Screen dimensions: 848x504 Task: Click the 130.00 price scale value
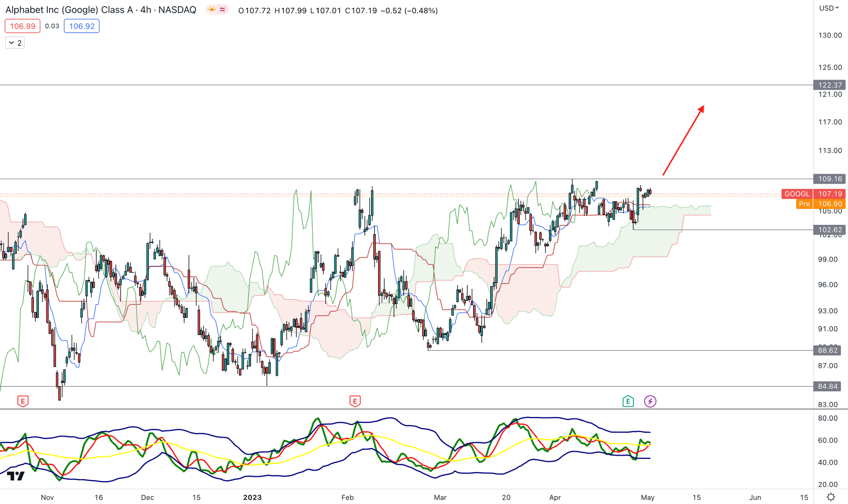point(830,35)
